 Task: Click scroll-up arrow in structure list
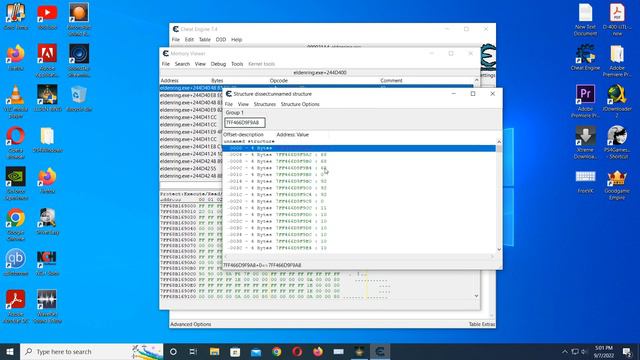499,142
